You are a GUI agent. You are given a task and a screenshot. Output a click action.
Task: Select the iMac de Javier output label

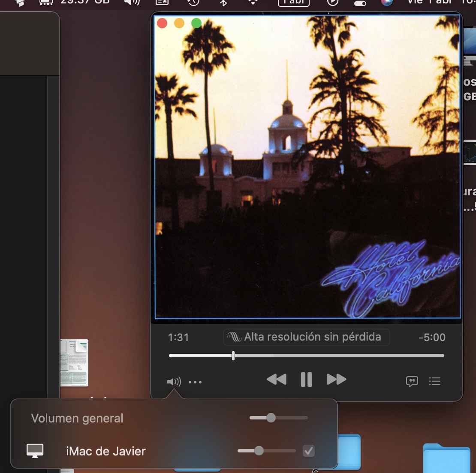106,451
